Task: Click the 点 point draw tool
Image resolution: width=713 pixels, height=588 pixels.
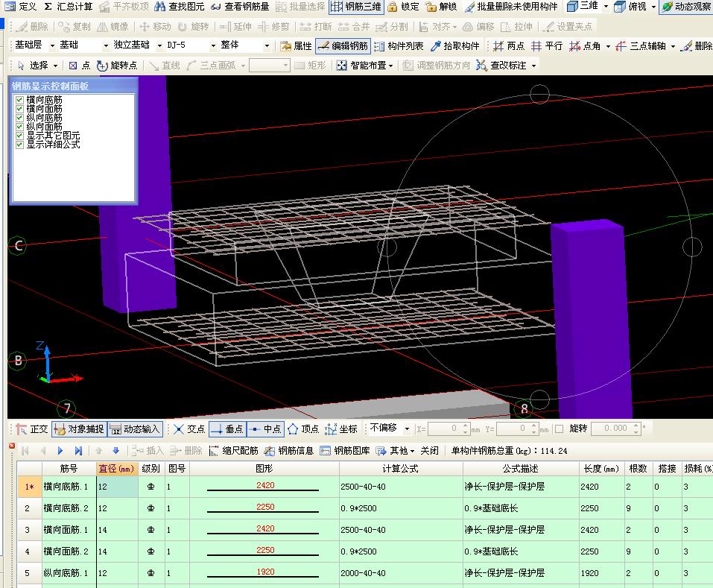Action: pyautogui.click(x=80, y=66)
